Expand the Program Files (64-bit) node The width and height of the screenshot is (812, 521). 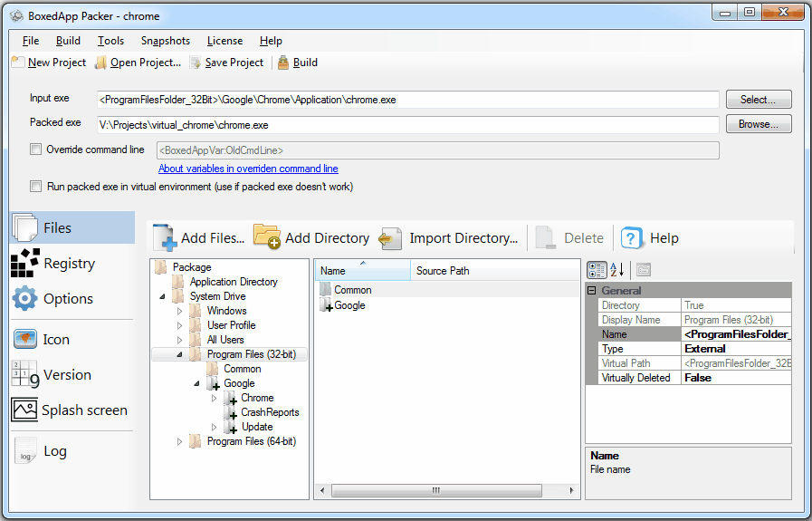[180, 441]
